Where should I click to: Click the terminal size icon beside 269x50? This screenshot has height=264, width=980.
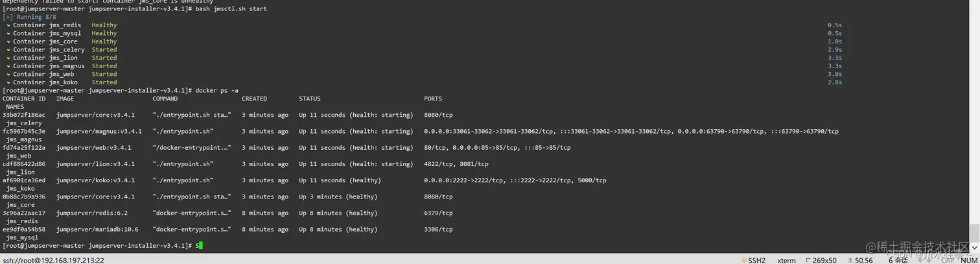coord(808,260)
